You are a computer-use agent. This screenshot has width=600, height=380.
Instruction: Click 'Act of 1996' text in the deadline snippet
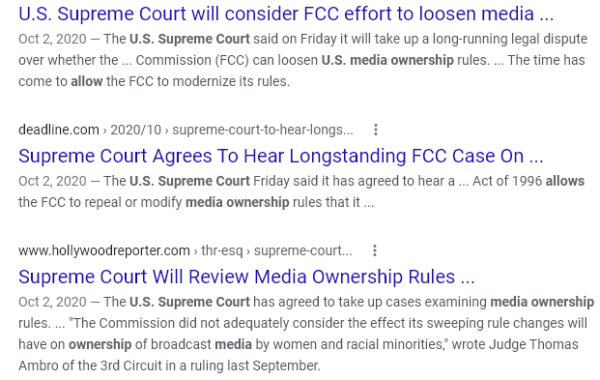coord(507,181)
